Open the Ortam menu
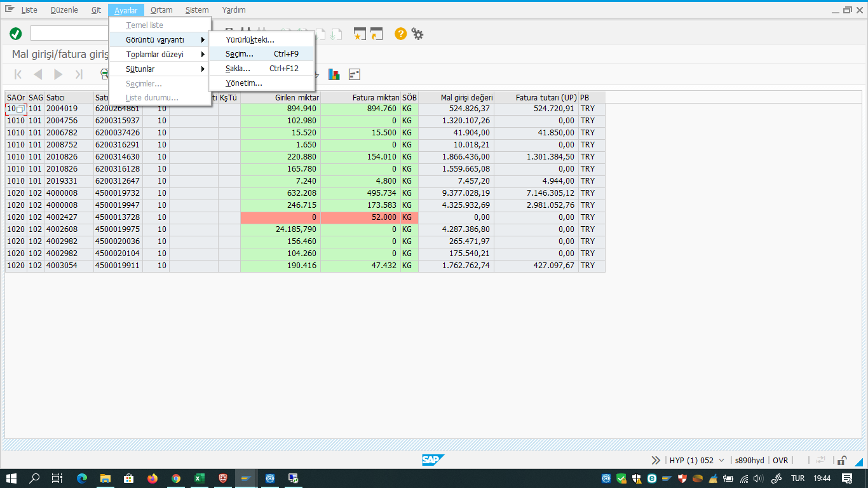Viewport: 868px width, 488px height. [161, 10]
